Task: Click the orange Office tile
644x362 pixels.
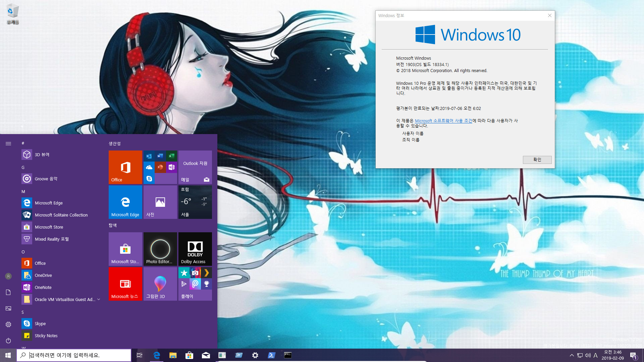Action: point(125,167)
